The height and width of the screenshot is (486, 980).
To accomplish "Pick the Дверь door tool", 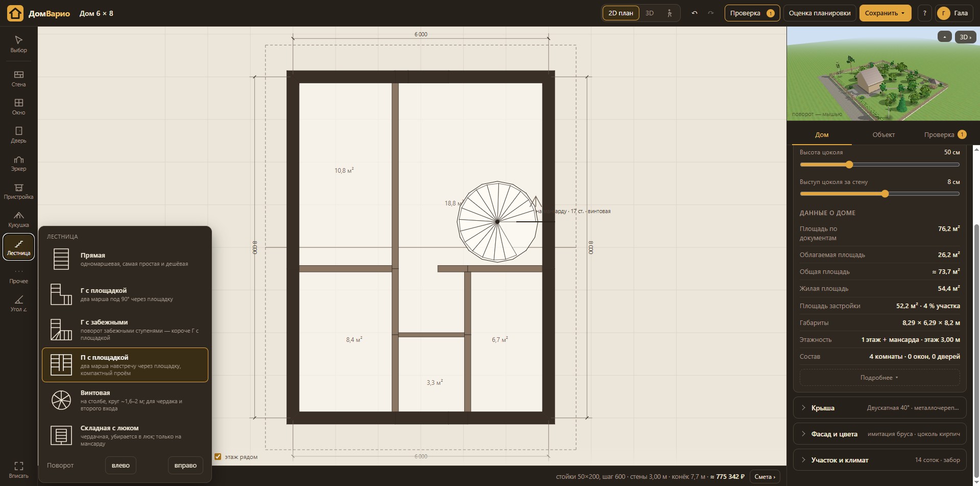I will [x=18, y=134].
